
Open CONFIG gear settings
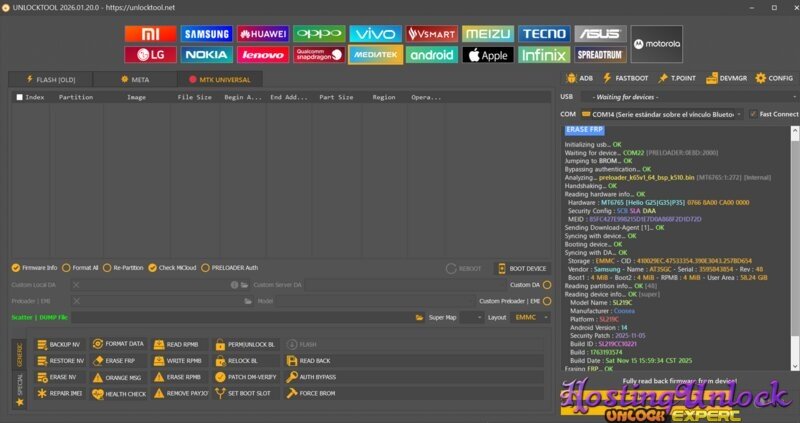coord(775,78)
